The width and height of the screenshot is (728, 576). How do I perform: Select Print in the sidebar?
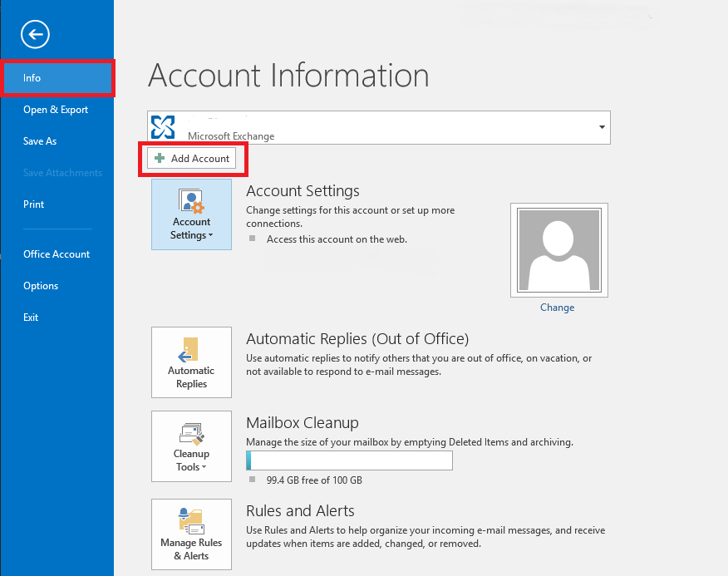pyautogui.click(x=34, y=204)
